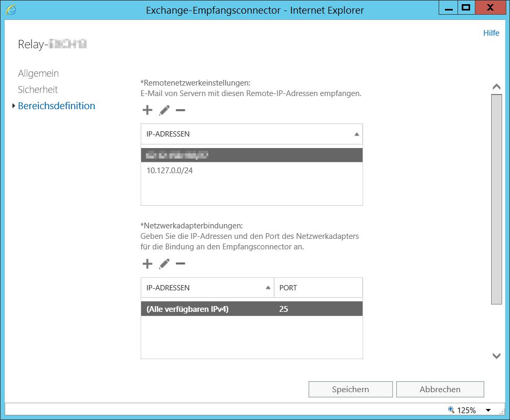Add a new remote IP address entry
This screenshot has height=420, width=510.
[x=147, y=110]
